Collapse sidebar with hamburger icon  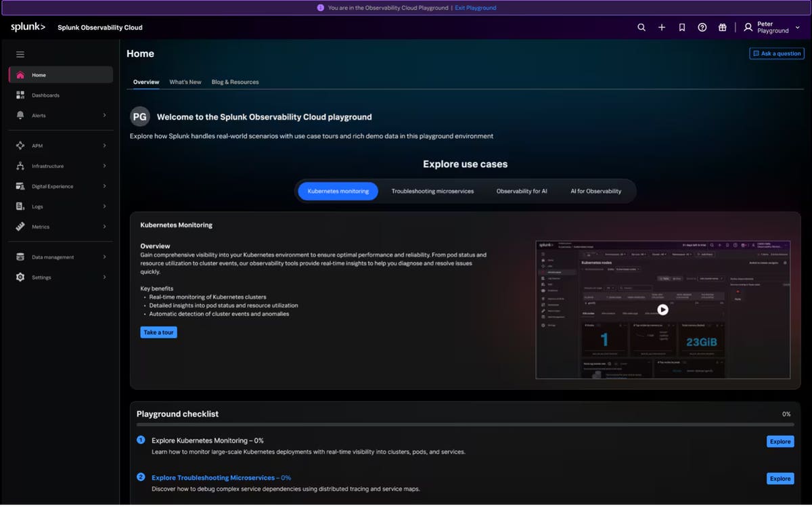[x=20, y=54]
